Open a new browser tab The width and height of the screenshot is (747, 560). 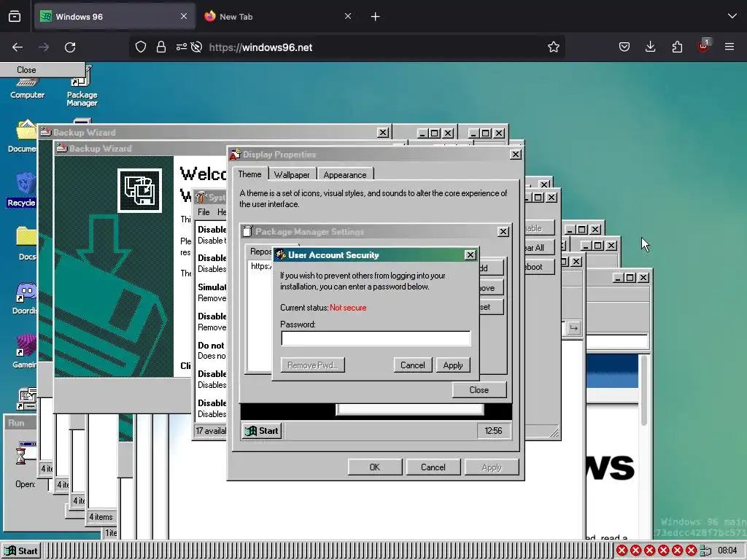click(x=376, y=17)
